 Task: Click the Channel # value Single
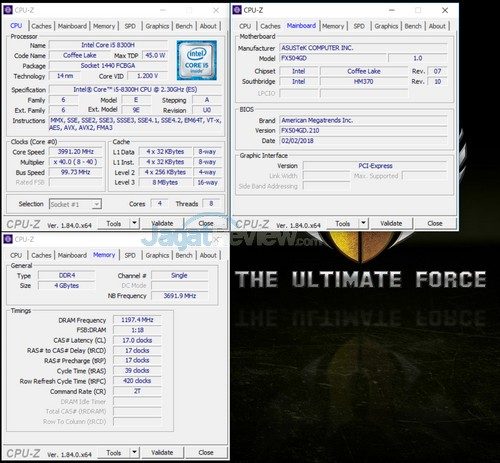pyautogui.click(x=179, y=276)
